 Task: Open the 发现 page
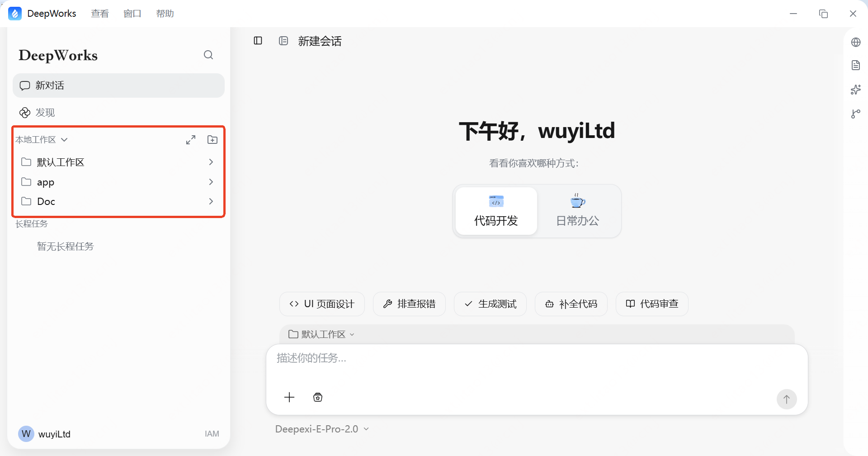click(x=118, y=113)
